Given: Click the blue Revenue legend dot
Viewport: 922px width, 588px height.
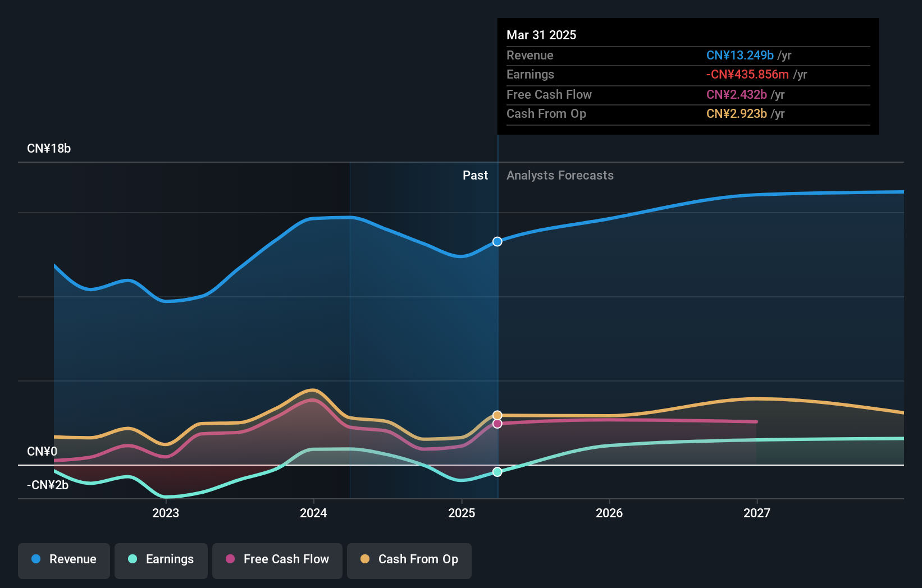Looking at the screenshot, I should 36,559.
